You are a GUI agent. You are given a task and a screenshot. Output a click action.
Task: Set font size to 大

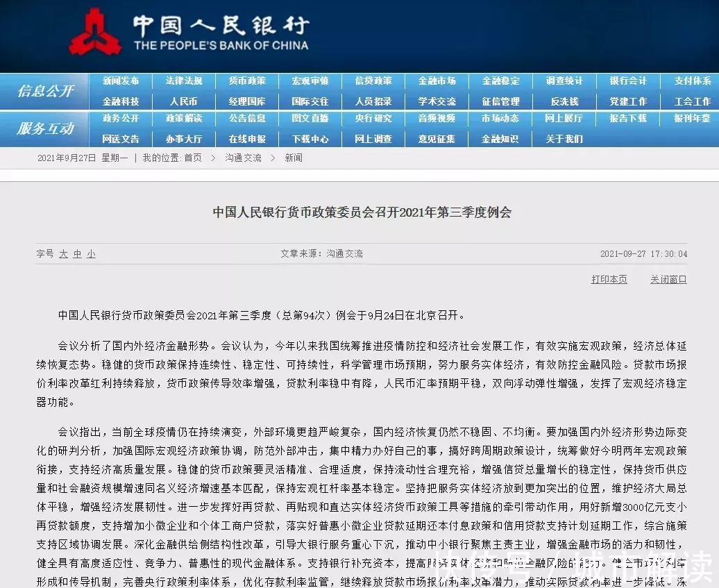point(63,254)
